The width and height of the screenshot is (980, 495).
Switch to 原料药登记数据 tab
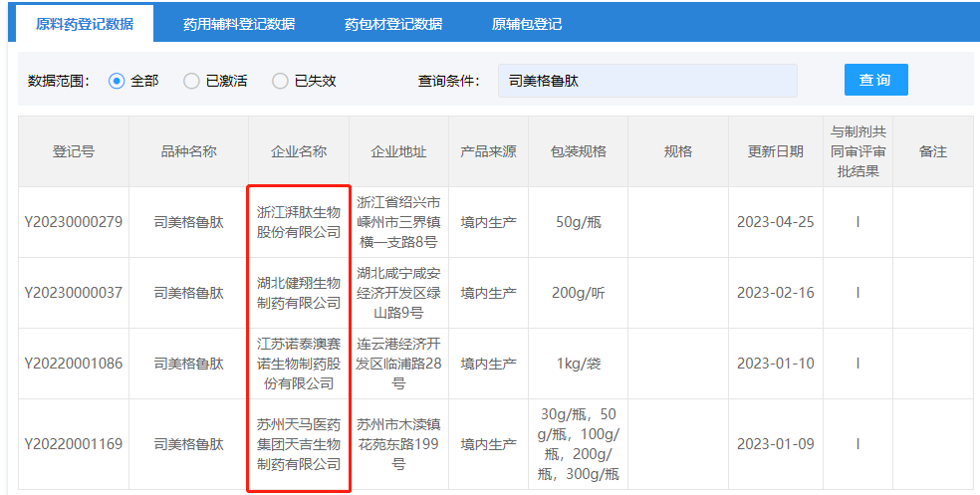pyautogui.click(x=85, y=24)
